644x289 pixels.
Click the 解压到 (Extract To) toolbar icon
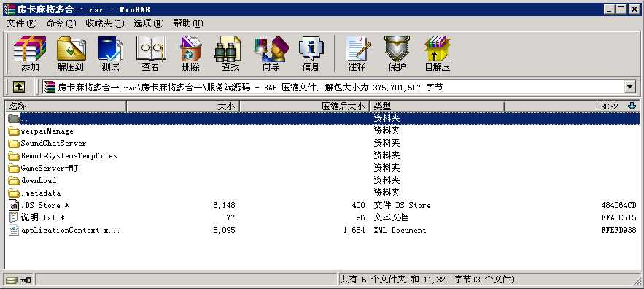pos(70,53)
